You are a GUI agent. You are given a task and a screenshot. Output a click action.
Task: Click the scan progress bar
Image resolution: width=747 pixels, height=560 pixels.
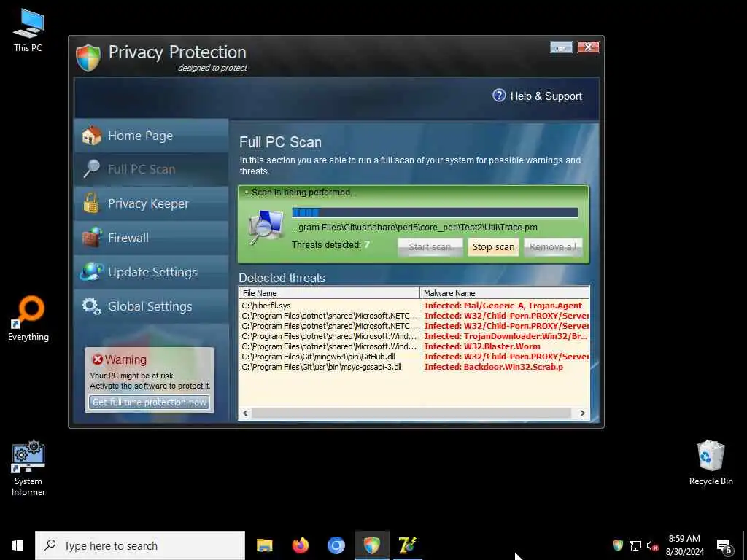pos(435,212)
